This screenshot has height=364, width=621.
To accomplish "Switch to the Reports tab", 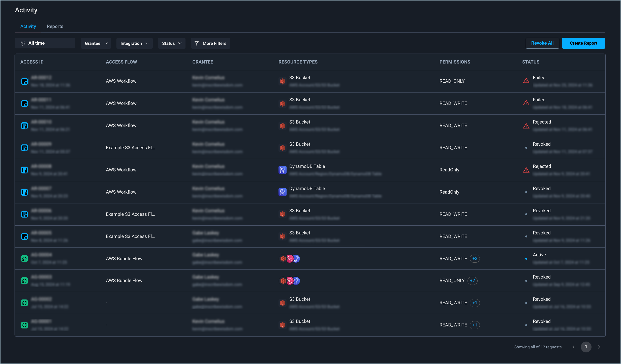I will (55, 26).
